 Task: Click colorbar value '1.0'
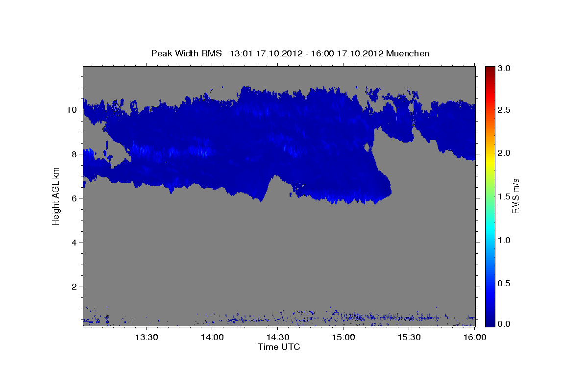504,241
